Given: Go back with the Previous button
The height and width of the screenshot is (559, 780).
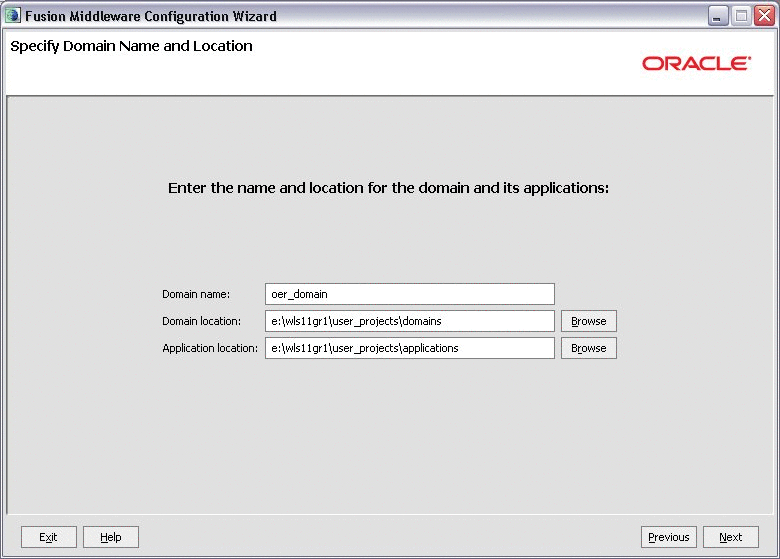Looking at the screenshot, I should [669, 537].
